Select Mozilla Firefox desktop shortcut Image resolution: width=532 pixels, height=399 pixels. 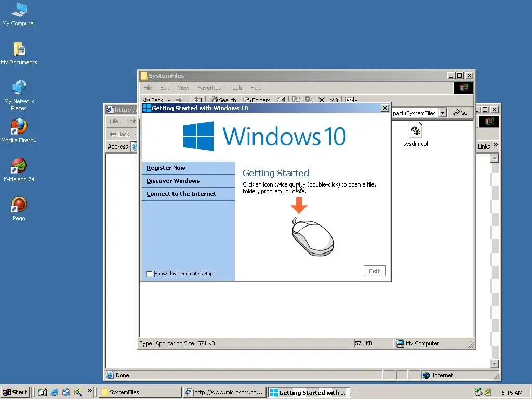tap(19, 130)
